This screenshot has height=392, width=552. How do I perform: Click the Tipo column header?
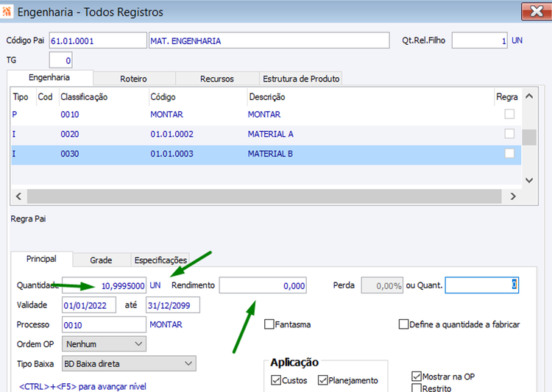21,97
